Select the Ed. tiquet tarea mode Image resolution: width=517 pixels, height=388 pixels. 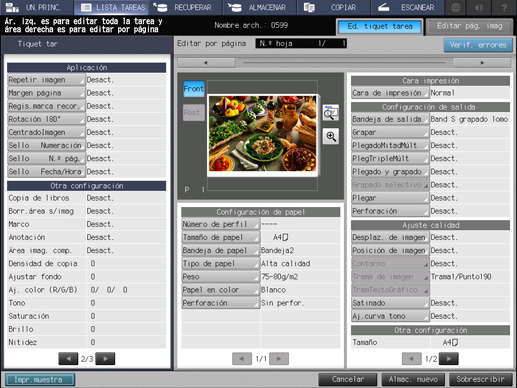point(380,26)
